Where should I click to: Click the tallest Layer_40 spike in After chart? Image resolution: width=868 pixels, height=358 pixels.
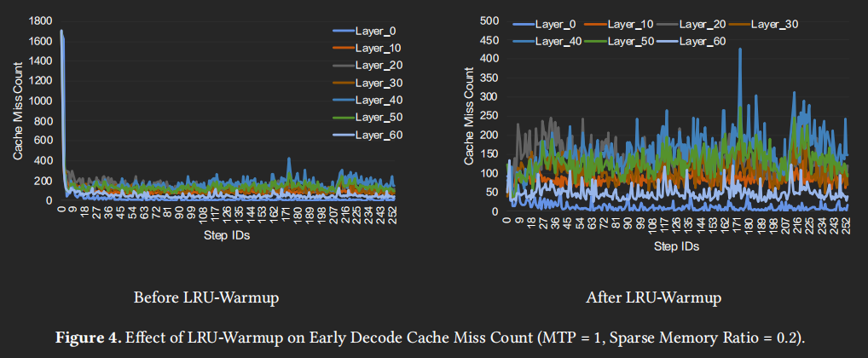coord(739,51)
